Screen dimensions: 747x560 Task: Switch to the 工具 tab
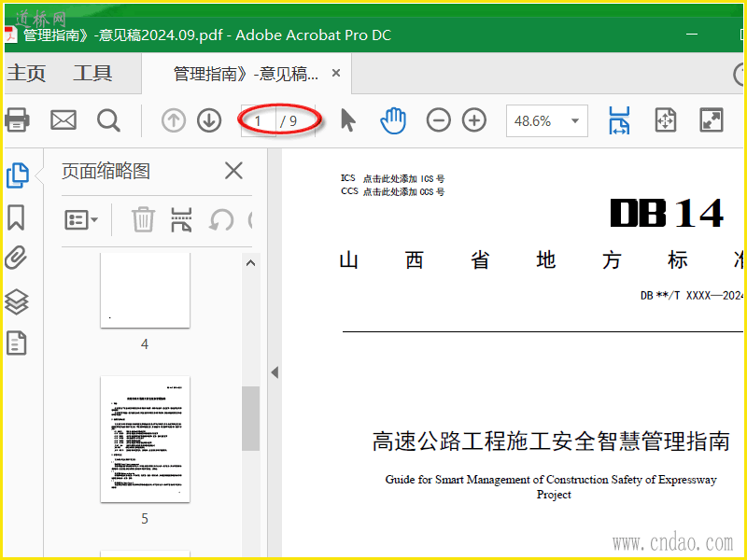[x=92, y=74]
